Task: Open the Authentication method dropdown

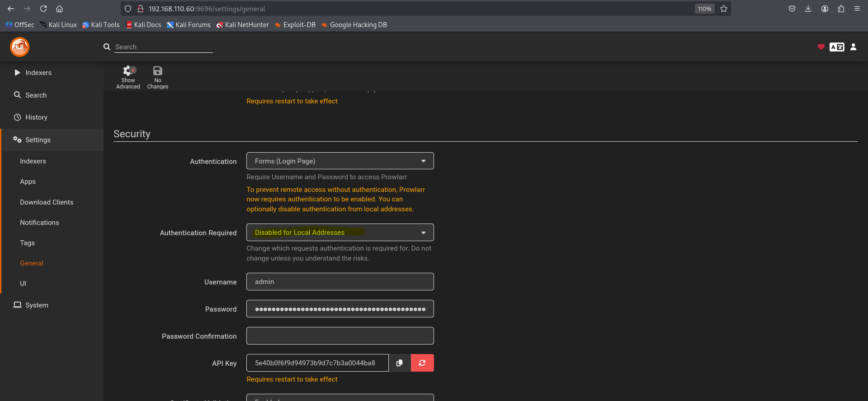Action: point(340,161)
